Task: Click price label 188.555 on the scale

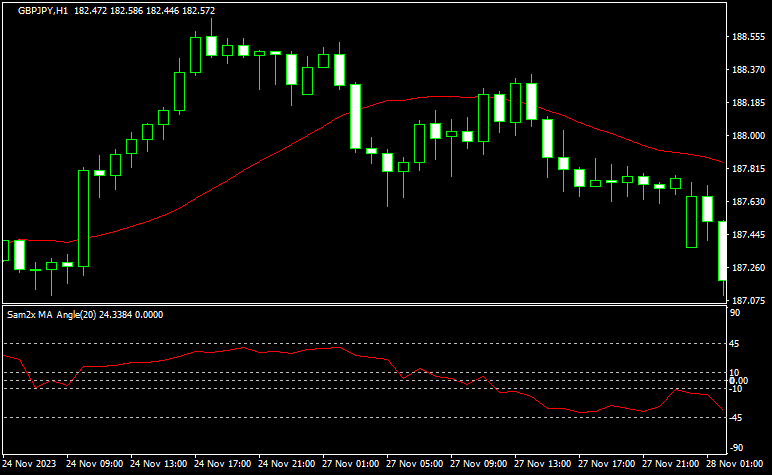Action: 748,37
